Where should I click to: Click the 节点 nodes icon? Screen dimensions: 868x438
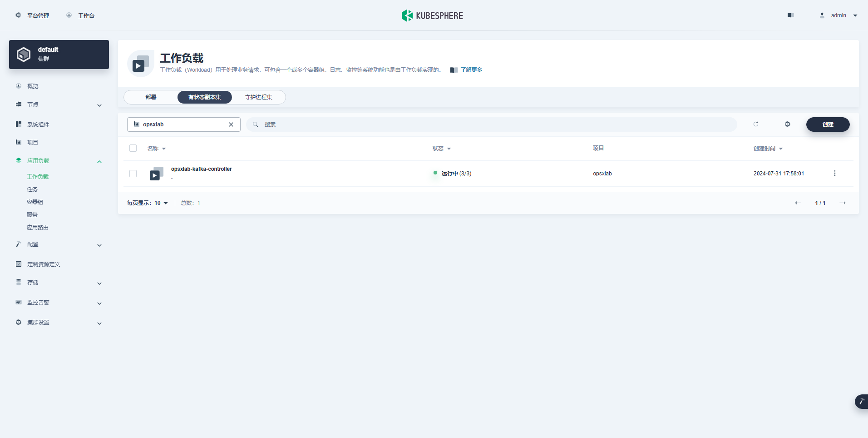(x=19, y=104)
